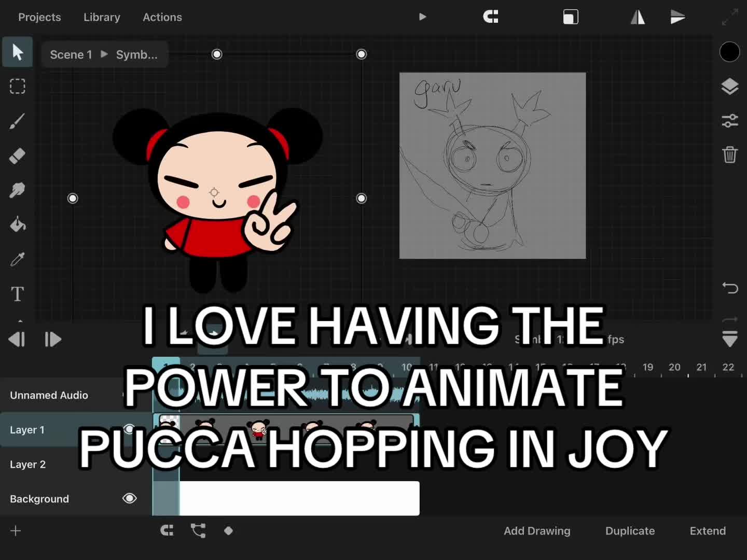Select the Text tool
This screenshot has height=560, width=747.
(x=18, y=294)
